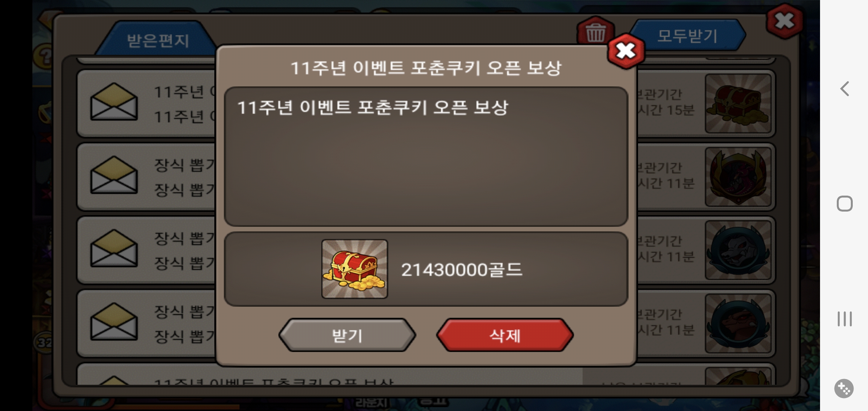Tap the 모두받기 receive-all button
The height and width of the screenshot is (411, 868).
pyautogui.click(x=688, y=35)
